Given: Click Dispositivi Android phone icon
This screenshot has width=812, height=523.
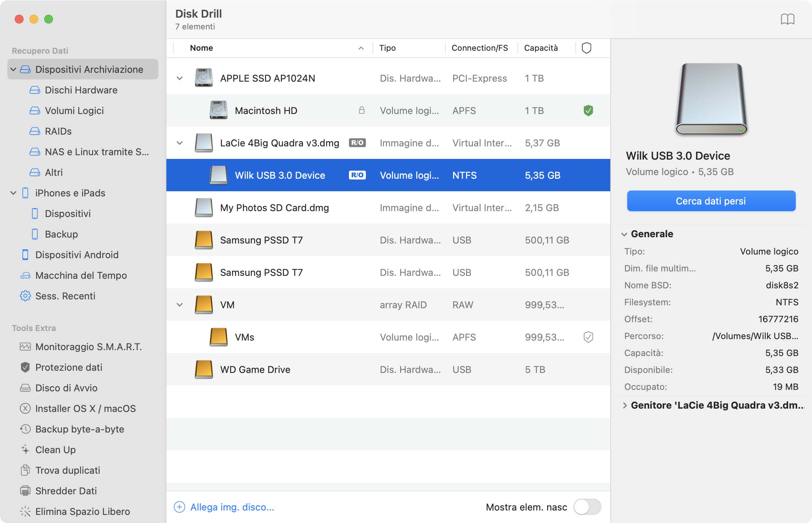Looking at the screenshot, I should click(x=25, y=255).
